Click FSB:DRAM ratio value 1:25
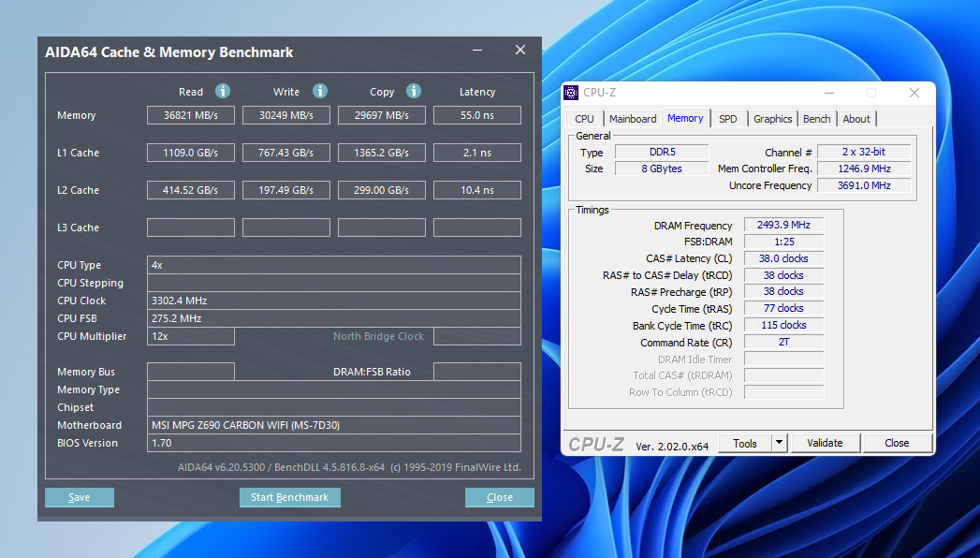 point(783,242)
